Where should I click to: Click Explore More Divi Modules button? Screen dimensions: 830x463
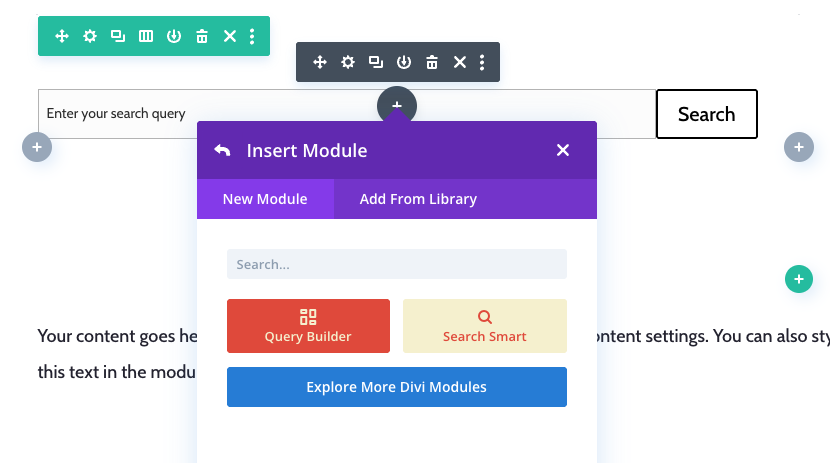[397, 387]
